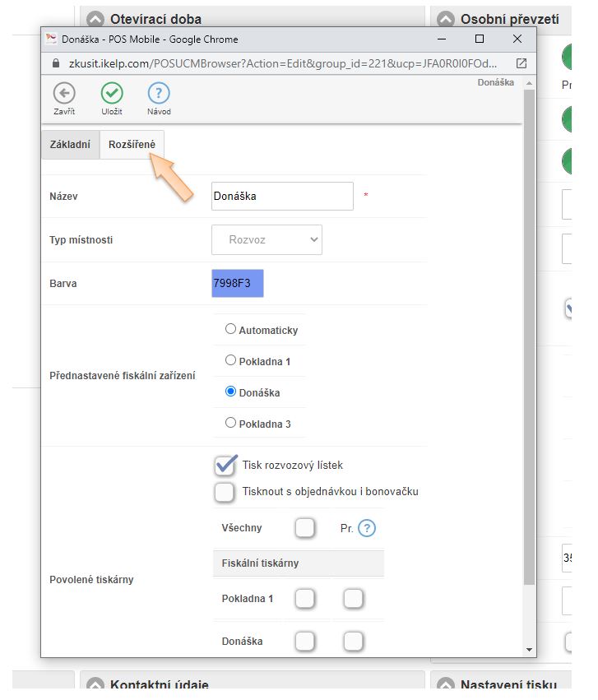
Task: Click the Uložit checkmark icon
Action: pyautogui.click(x=112, y=93)
